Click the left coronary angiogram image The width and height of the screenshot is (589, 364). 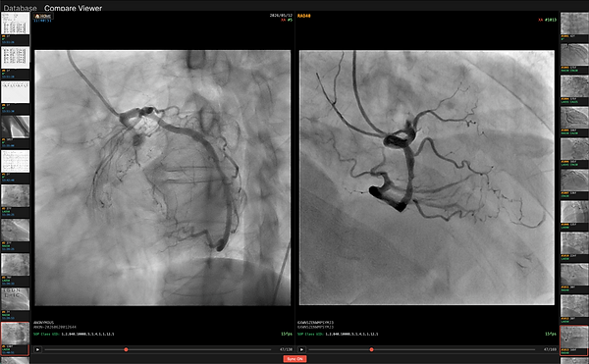(162, 178)
